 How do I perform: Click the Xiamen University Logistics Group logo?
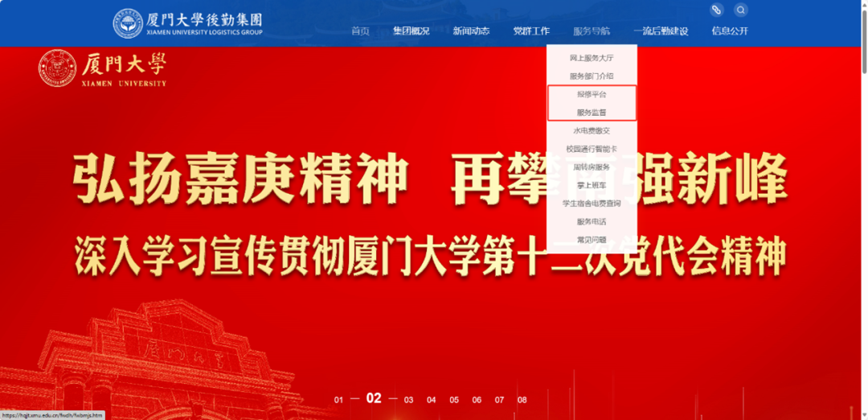pyautogui.click(x=188, y=23)
